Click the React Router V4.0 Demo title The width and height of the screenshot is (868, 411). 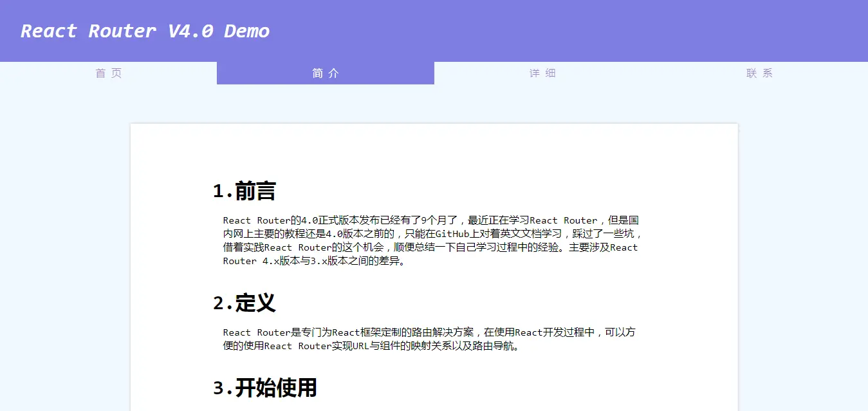145,31
